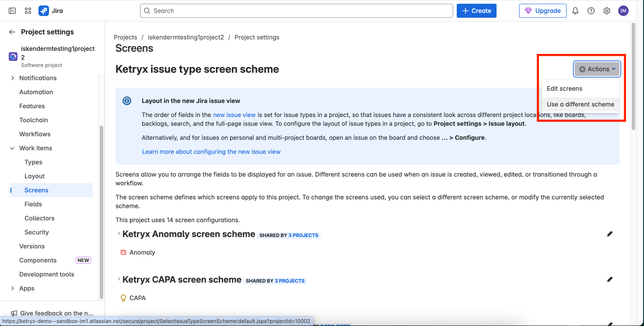Click the feedback megaphone icon
The height and width of the screenshot is (326, 644).
click(13, 313)
